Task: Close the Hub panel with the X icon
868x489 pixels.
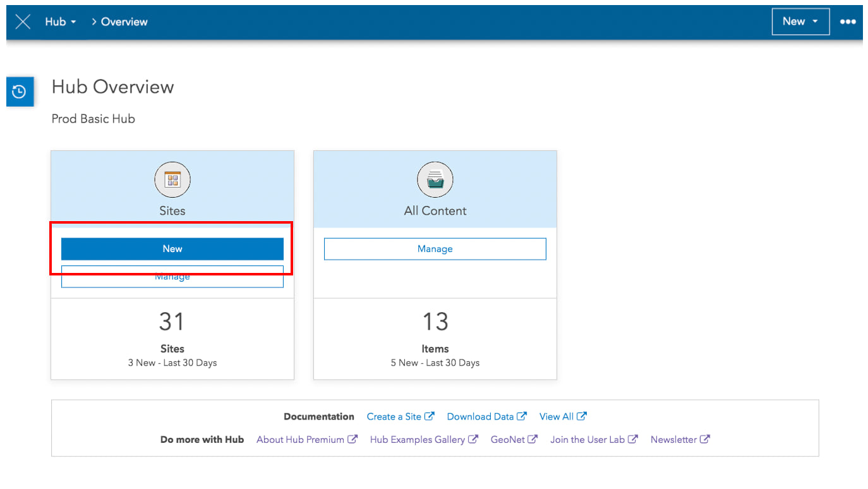Action: (23, 21)
